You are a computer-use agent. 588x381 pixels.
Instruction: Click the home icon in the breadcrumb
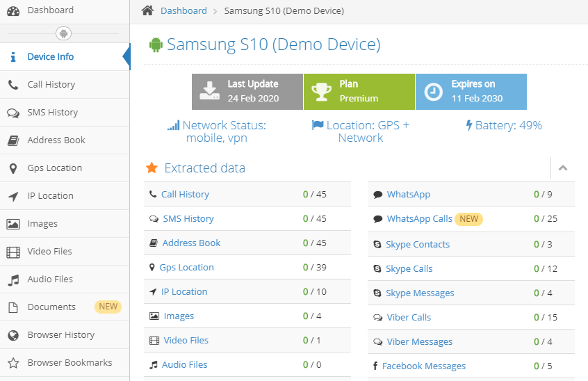click(x=147, y=10)
